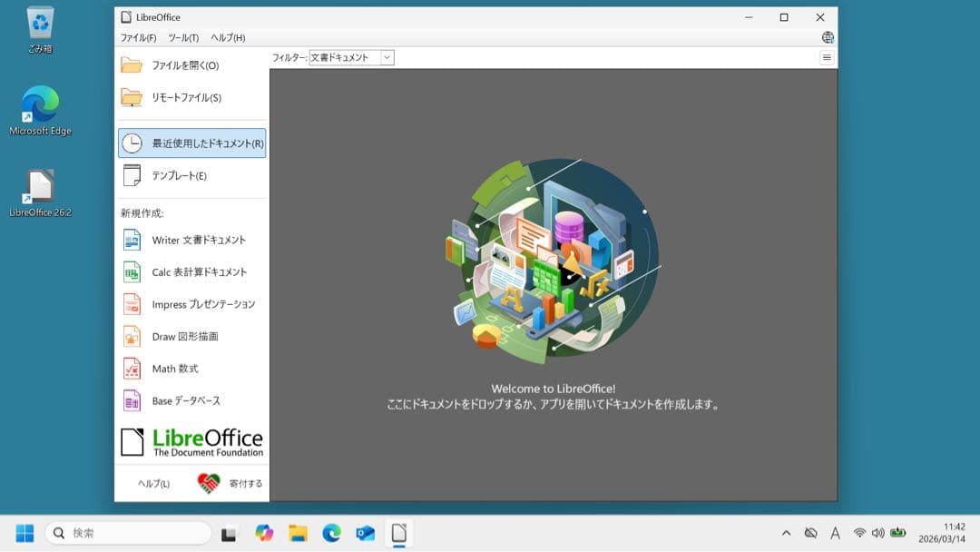Show hidden system tray icons
Image resolution: width=980 pixels, height=552 pixels.
786,533
